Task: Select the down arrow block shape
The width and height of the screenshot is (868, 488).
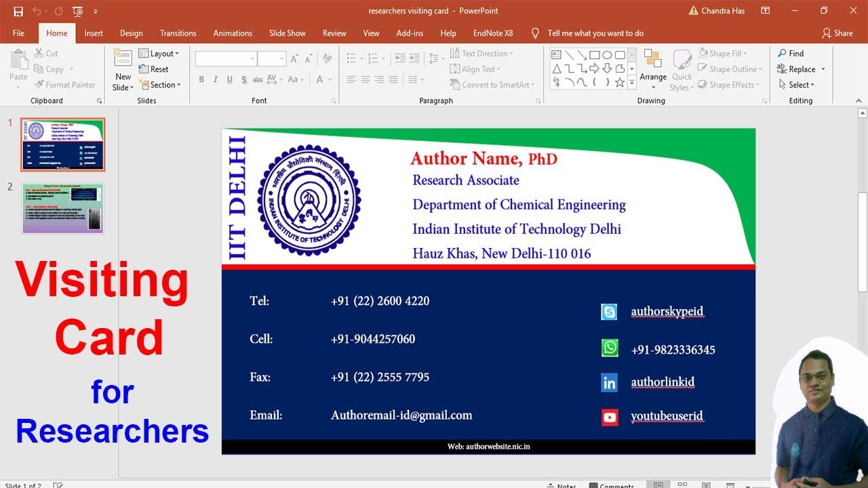Action: point(607,68)
